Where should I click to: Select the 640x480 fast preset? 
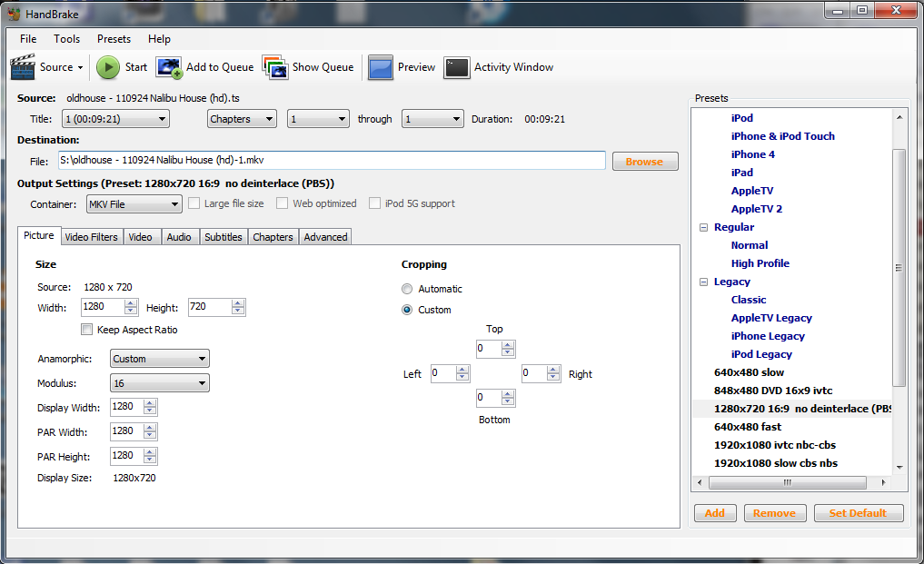748,427
